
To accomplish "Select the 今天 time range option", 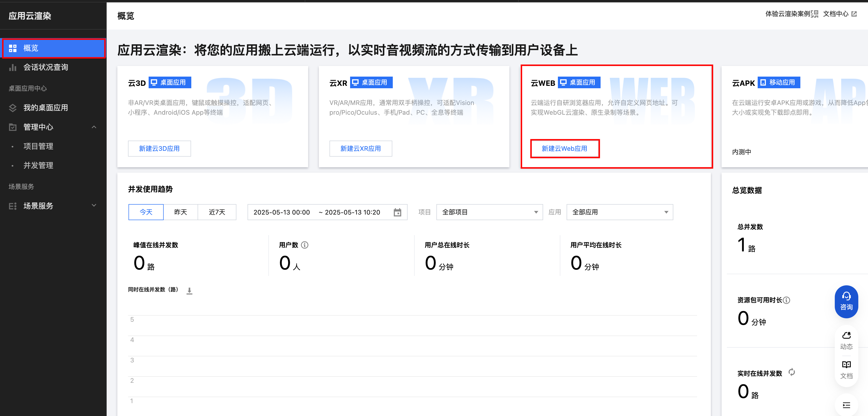I will coord(146,212).
